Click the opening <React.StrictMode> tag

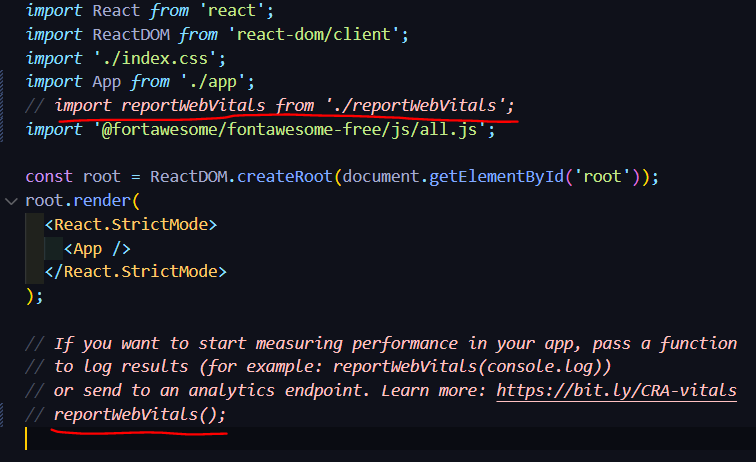[x=131, y=224]
